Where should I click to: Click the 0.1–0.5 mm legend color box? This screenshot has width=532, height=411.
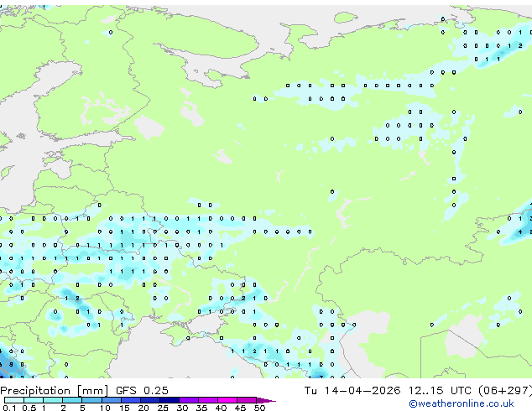pyautogui.click(x=14, y=400)
